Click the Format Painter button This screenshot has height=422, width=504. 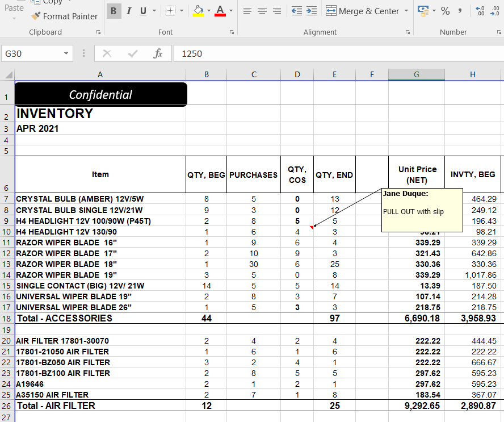click(x=64, y=16)
